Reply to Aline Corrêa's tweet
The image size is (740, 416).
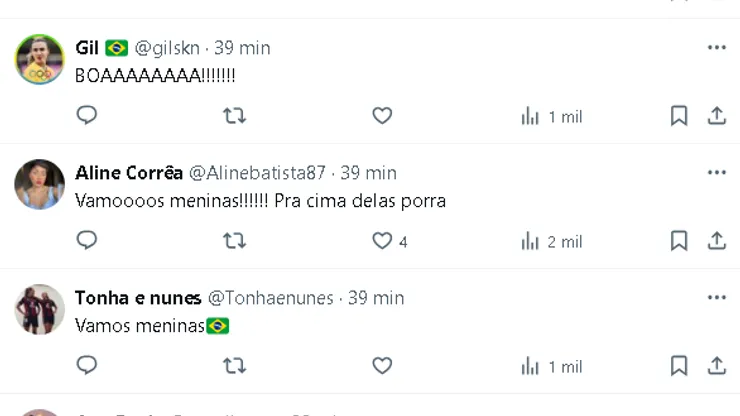coord(87,241)
